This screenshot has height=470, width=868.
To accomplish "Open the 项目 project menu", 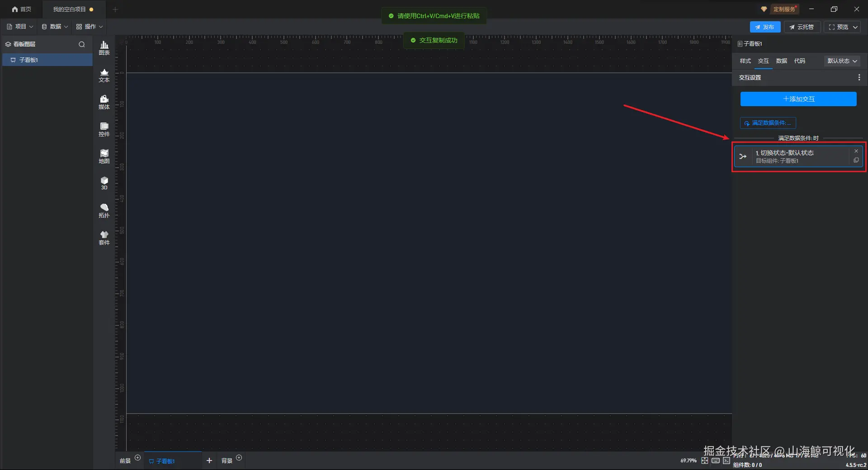I will 20,27.
